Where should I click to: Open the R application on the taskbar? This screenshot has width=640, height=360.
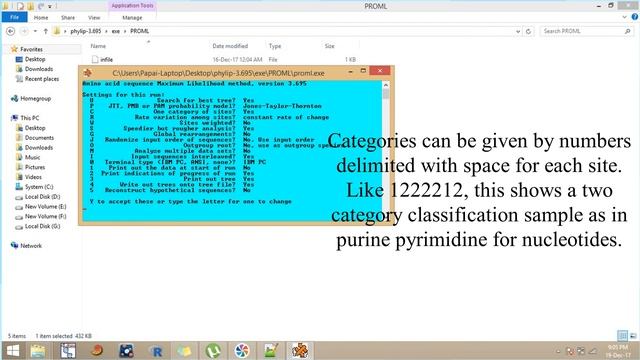(156, 351)
